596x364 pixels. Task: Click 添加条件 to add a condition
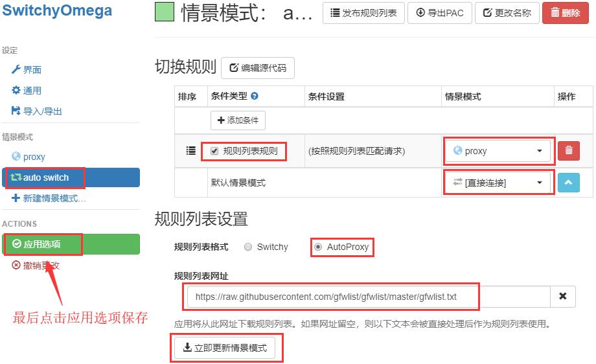pos(238,120)
